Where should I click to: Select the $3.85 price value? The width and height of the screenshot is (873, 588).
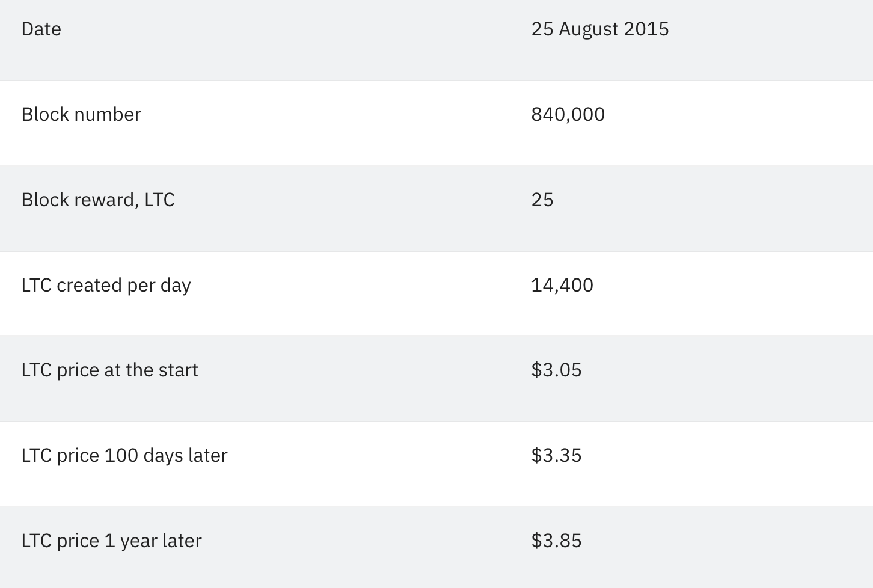pyautogui.click(x=556, y=541)
